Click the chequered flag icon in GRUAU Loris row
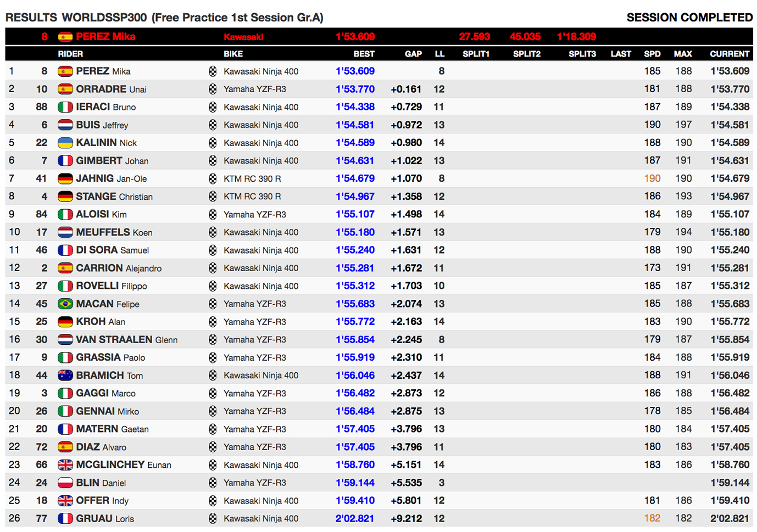757x532 pixels. tap(213, 518)
